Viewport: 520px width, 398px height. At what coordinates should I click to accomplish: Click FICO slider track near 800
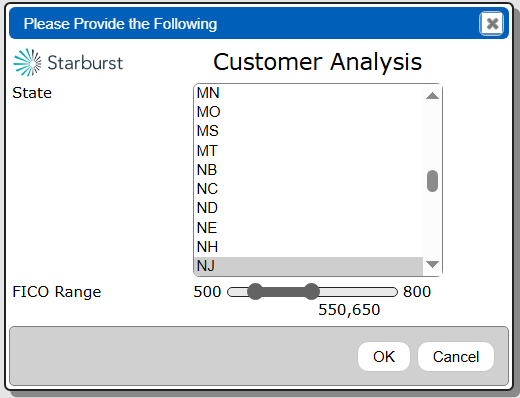click(x=390, y=292)
